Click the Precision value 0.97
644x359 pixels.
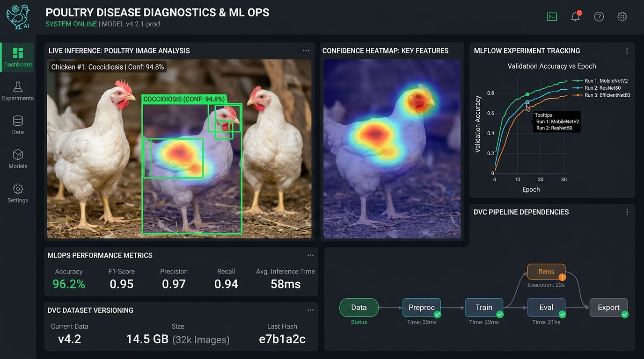[x=174, y=284]
